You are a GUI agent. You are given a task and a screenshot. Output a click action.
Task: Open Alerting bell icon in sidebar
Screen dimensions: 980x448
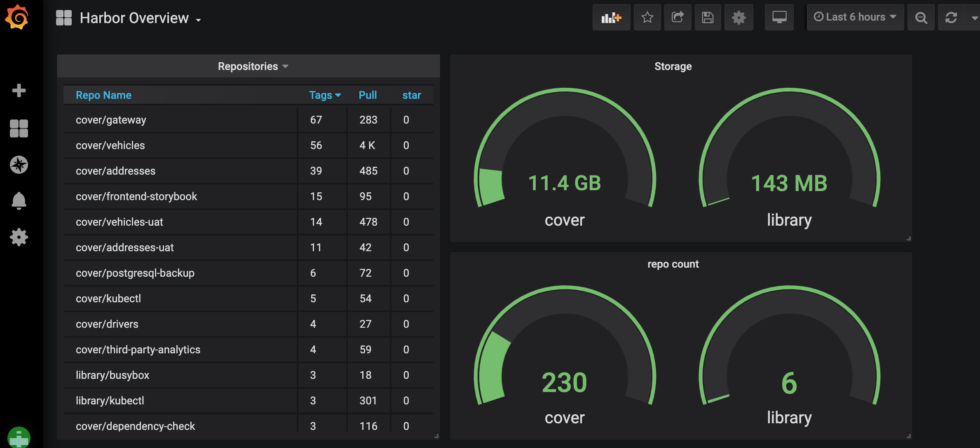pos(19,201)
